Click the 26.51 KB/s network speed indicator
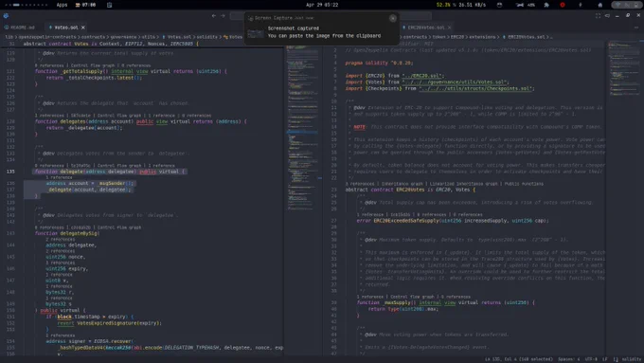The width and height of the screenshot is (644, 363). coord(472,5)
